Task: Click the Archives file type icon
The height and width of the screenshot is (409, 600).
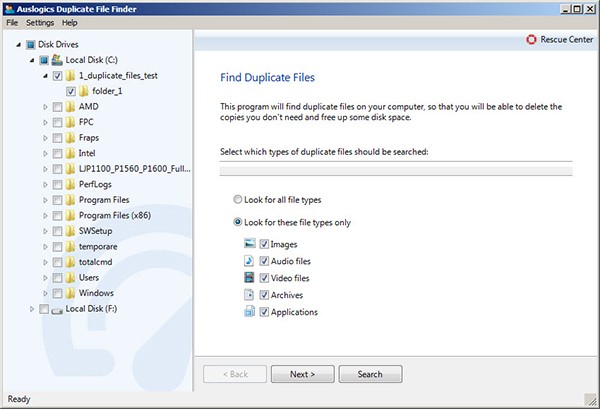Action: click(250, 295)
